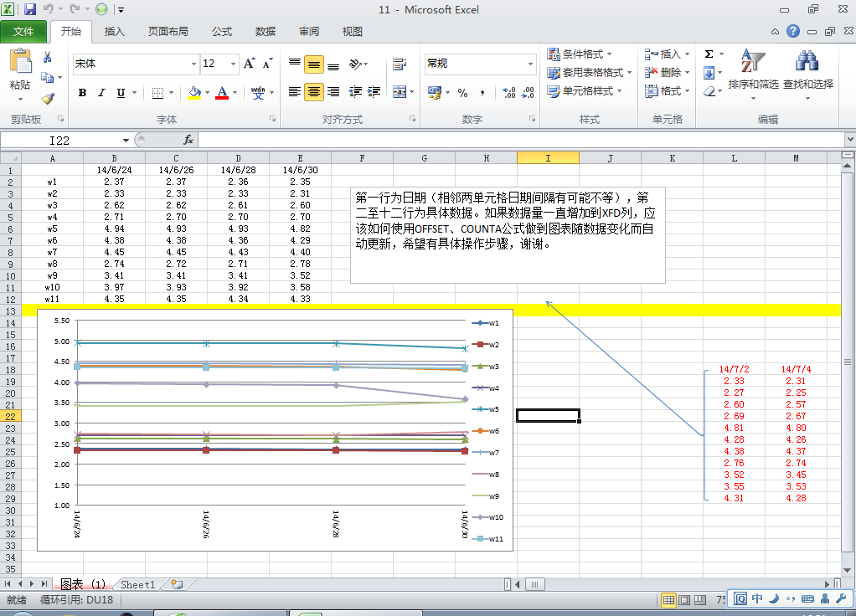Viewport: 856px width, 616px height.
Task: Click the Save icon in quick access toolbar
Action: tap(29, 9)
